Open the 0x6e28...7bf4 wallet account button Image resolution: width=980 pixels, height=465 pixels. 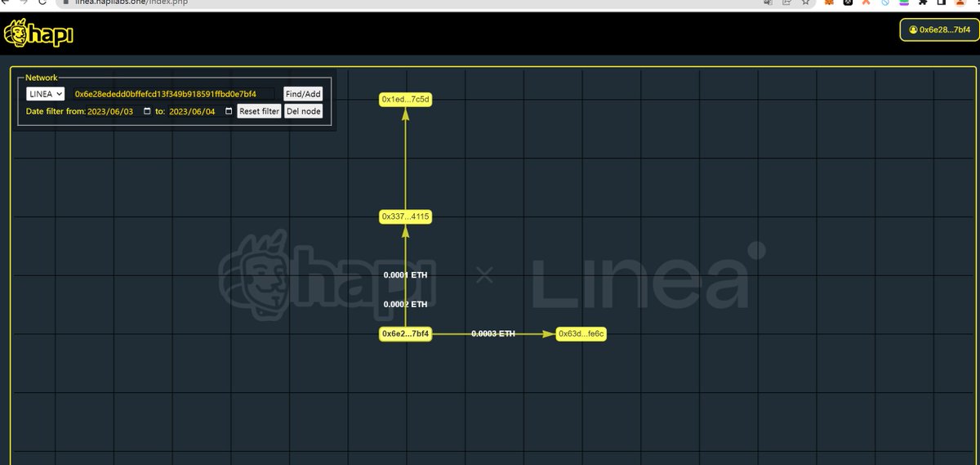tap(938, 29)
